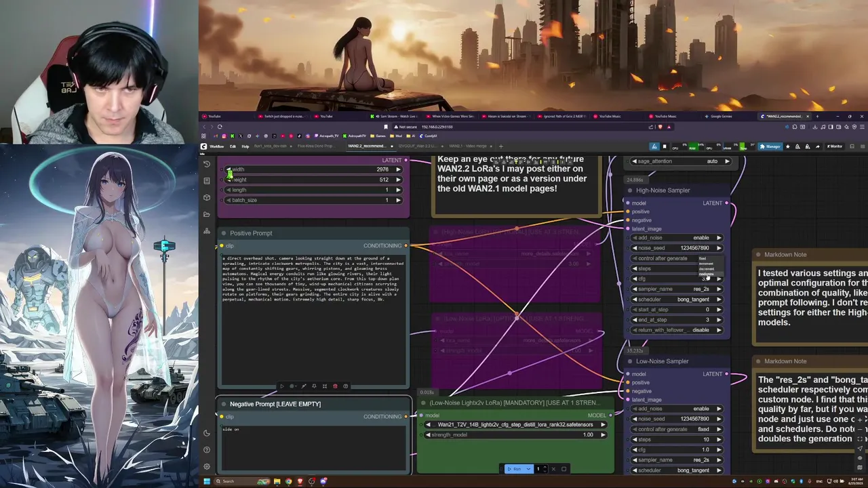Toggle link visibility eye icon on canvas
Screen dimensions: 868x488
(860, 458)
